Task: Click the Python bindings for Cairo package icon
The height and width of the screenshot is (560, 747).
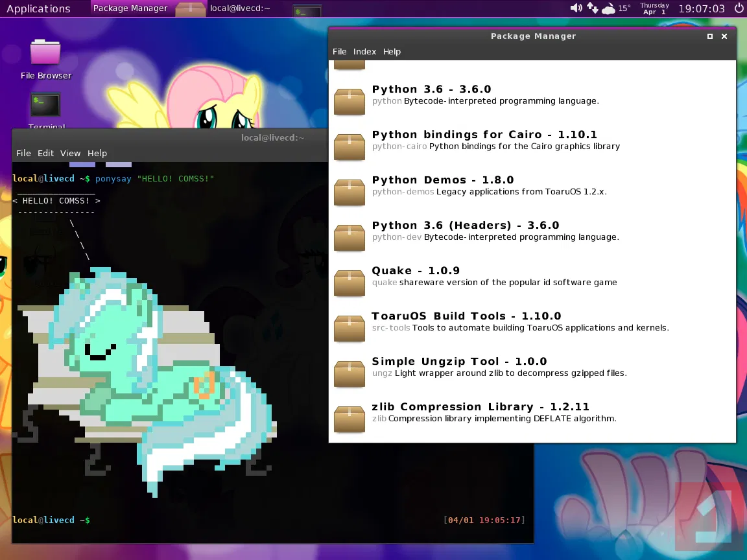Action: point(350,146)
